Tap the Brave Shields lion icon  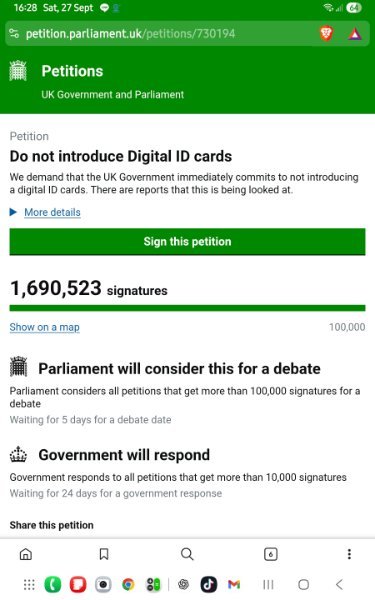point(326,34)
